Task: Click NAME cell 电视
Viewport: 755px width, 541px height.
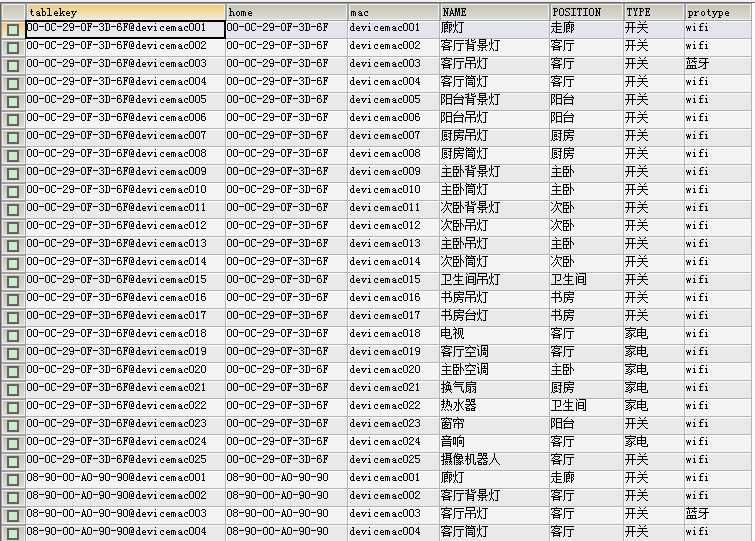Action: pos(494,334)
